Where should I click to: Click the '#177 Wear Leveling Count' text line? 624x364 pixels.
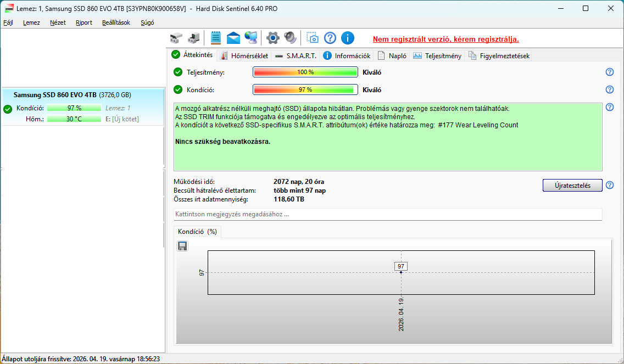pos(347,125)
